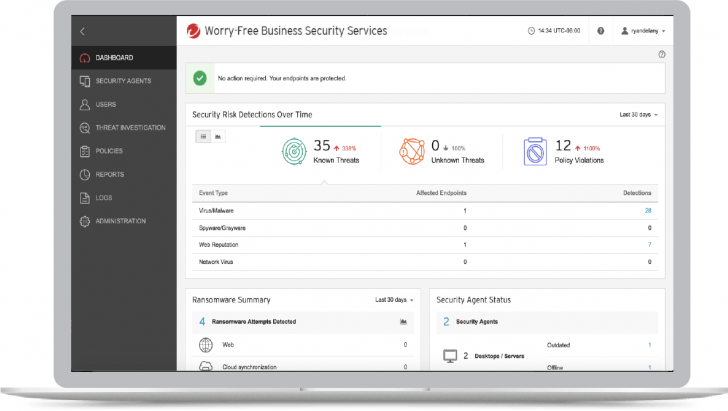Open the 2 Security Agents count link
The image size is (728, 411).
[446, 322]
